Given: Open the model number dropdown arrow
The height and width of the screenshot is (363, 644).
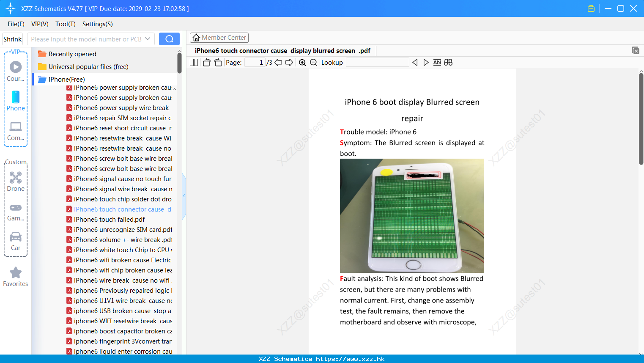Looking at the screenshot, I should (148, 39).
